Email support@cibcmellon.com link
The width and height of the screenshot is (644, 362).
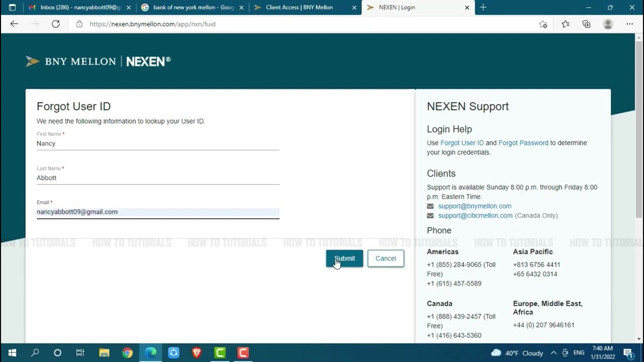tap(475, 215)
